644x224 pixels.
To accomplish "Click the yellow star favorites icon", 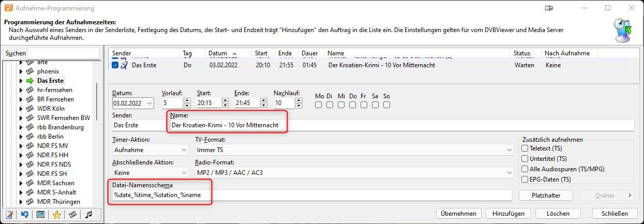I will click(x=57, y=214).
